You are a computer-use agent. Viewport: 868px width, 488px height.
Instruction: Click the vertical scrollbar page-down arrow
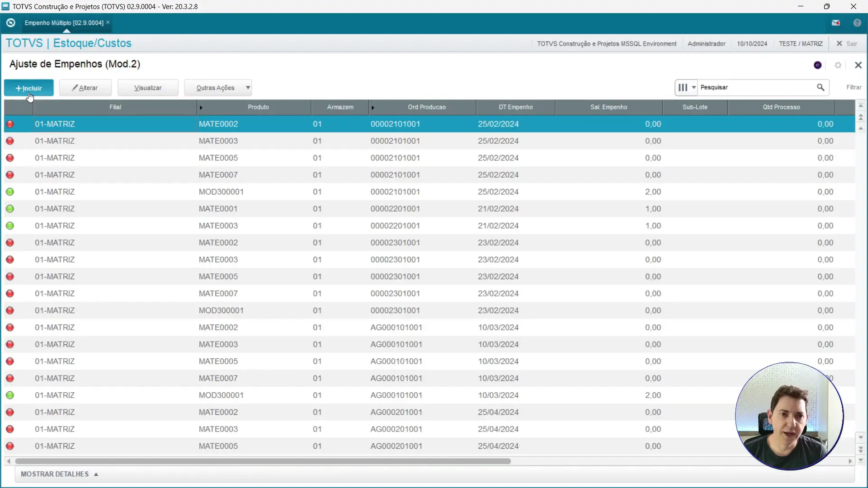point(861,449)
